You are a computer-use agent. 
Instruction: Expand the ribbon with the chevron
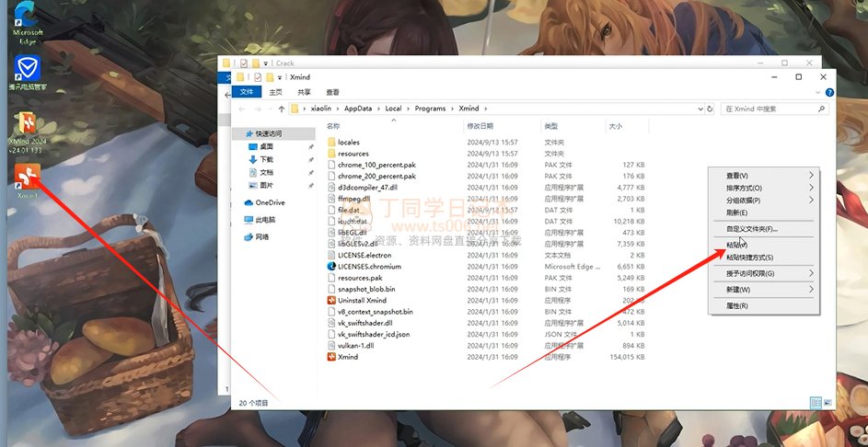(818, 92)
